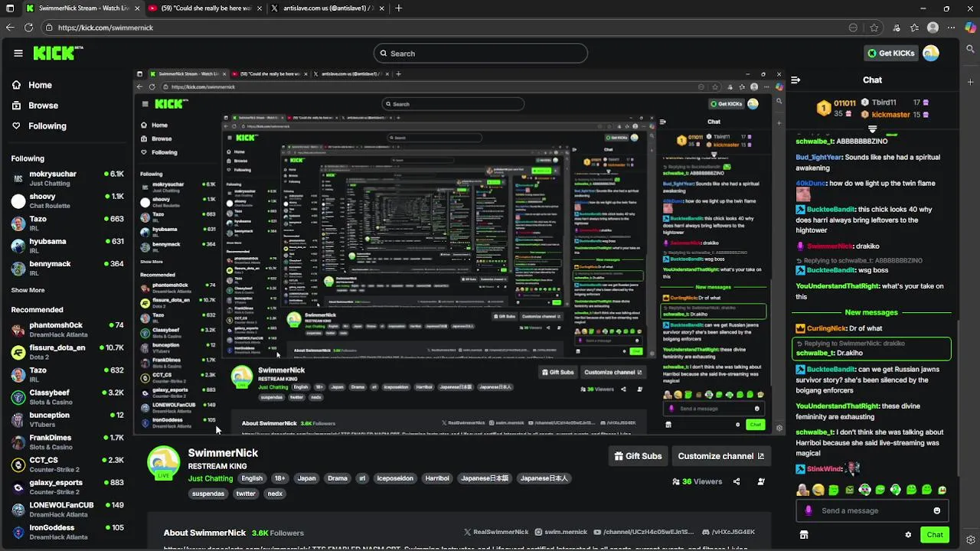Expand the gifter leaderboard in chat
Screen dimensions: 980x551
[x=872, y=129]
